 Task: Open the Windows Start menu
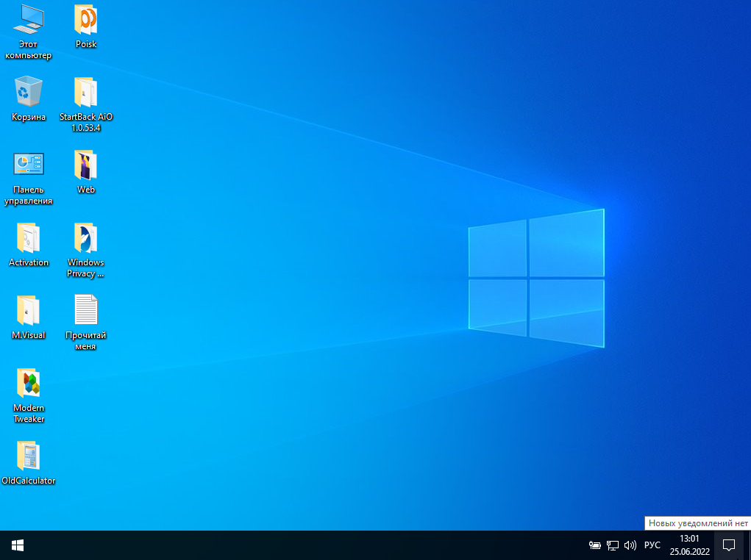18,545
